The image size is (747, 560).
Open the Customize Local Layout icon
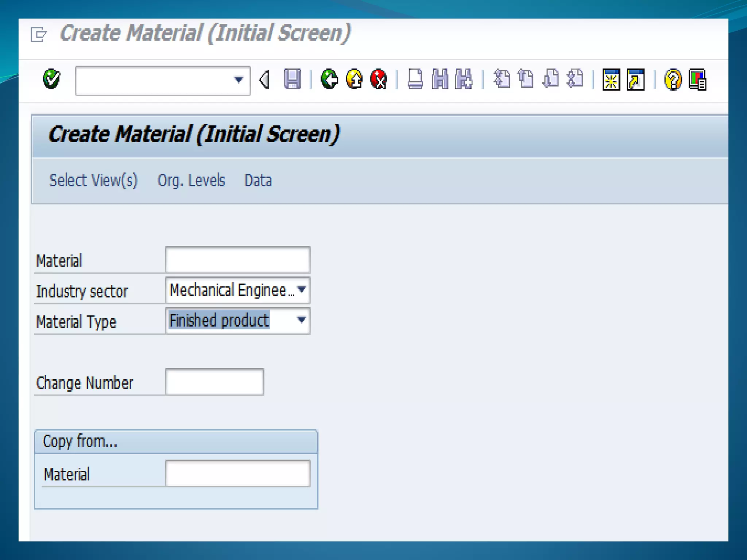pos(697,79)
